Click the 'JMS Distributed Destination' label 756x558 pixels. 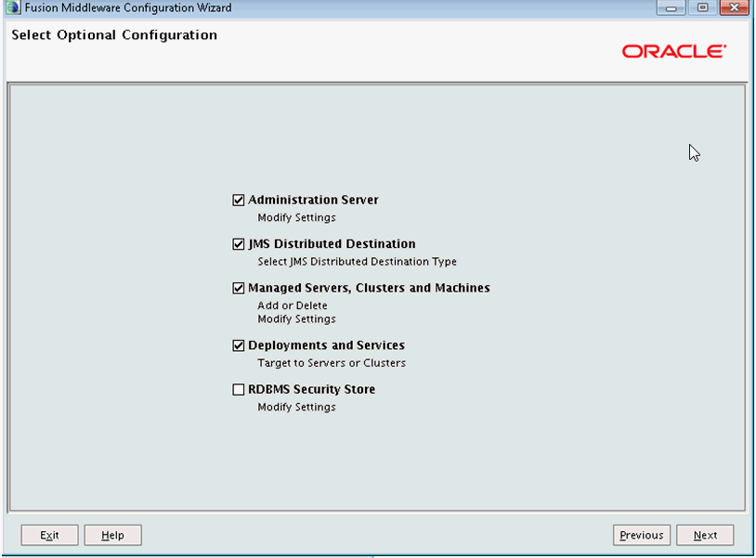(332, 244)
